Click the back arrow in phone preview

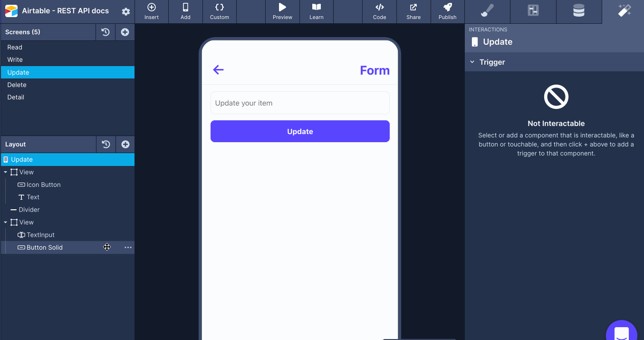[x=218, y=70]
